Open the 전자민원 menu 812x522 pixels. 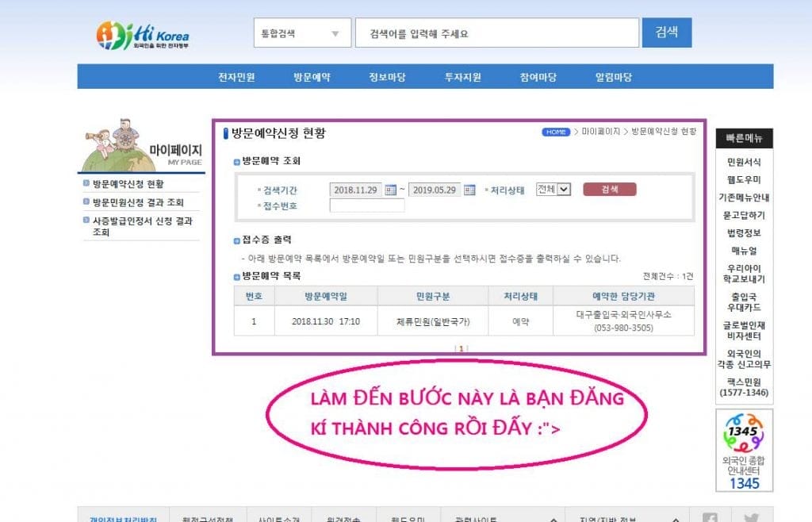pyautogui.click(x=236, y=77)
